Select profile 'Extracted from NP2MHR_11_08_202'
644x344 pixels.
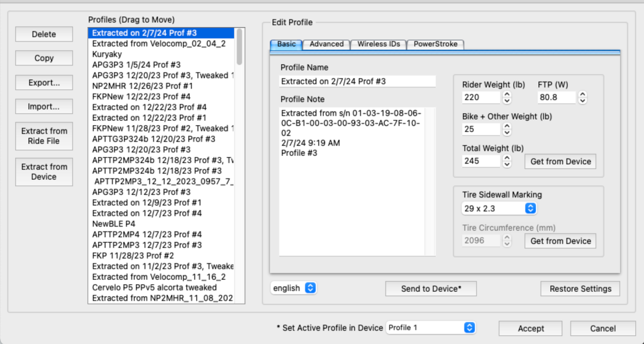pyautogui.click(x=161, y=298)
